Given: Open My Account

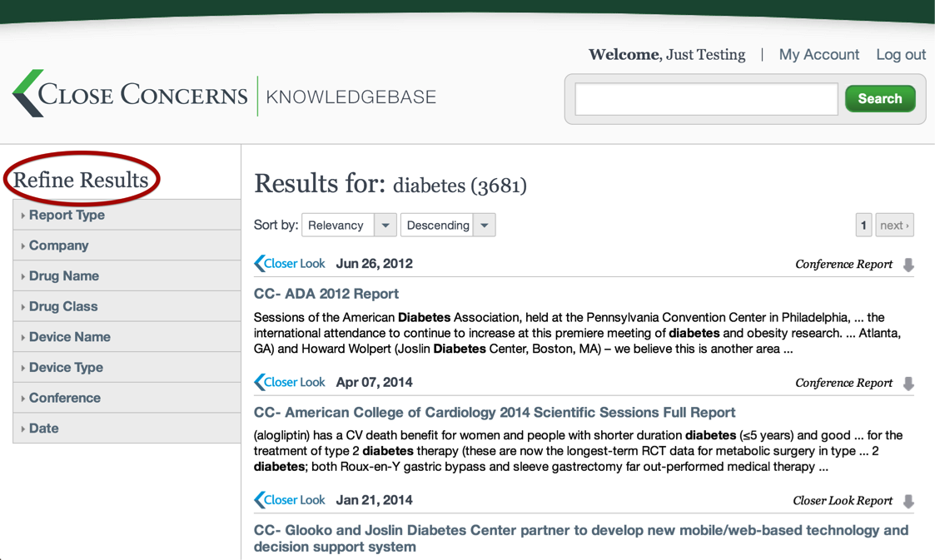Looking at the screenshot, I should (x=818, y=55).
